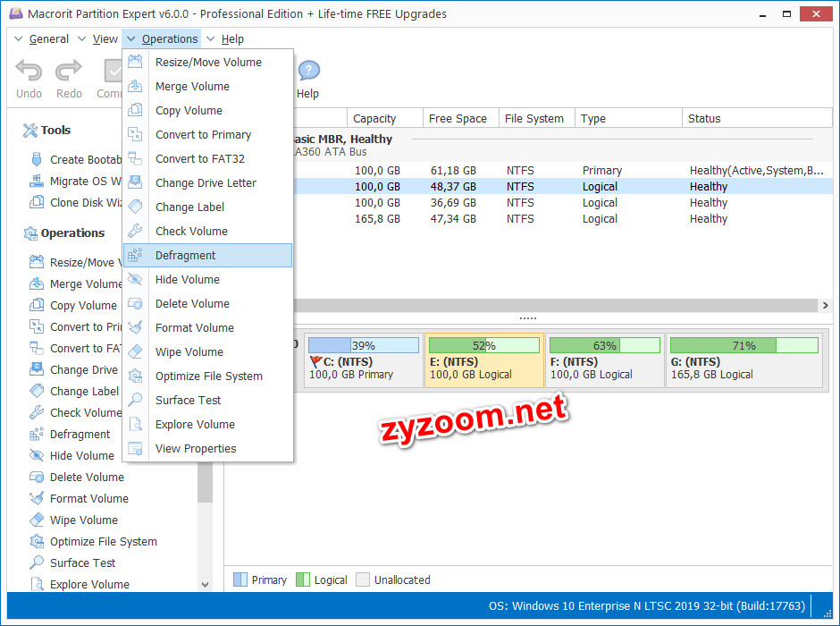Click Create Bootable media icon in Tools
Image resolution: width=840 pixels, height=626 pixels.
37,159
